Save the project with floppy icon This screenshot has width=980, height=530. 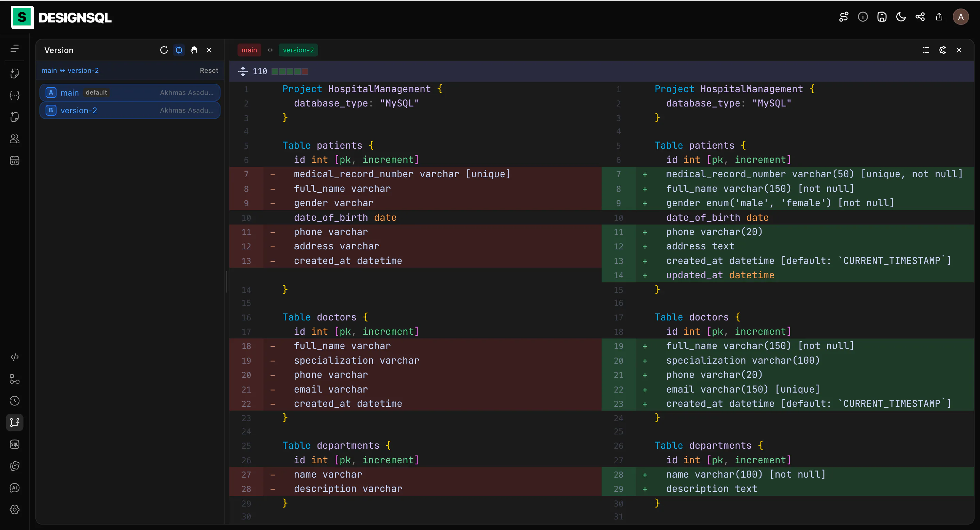click(x=882, y=17)
